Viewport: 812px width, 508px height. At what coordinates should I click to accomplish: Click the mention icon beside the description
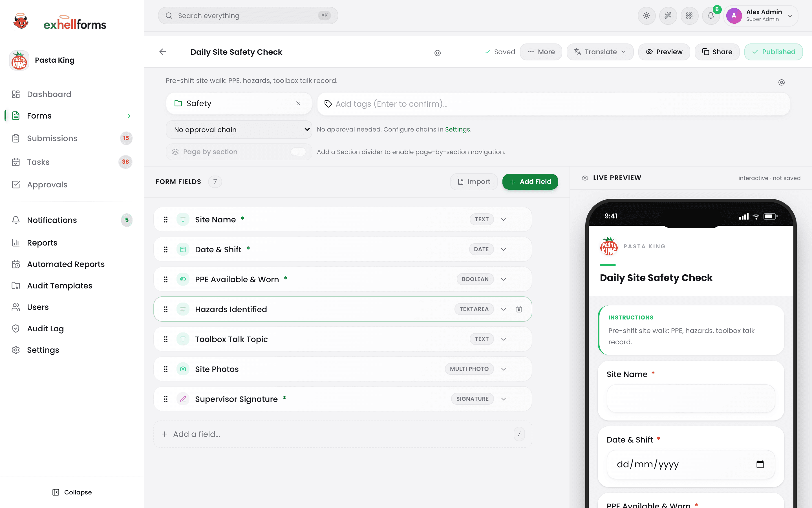pyautogui.click(x=782, y=82)
